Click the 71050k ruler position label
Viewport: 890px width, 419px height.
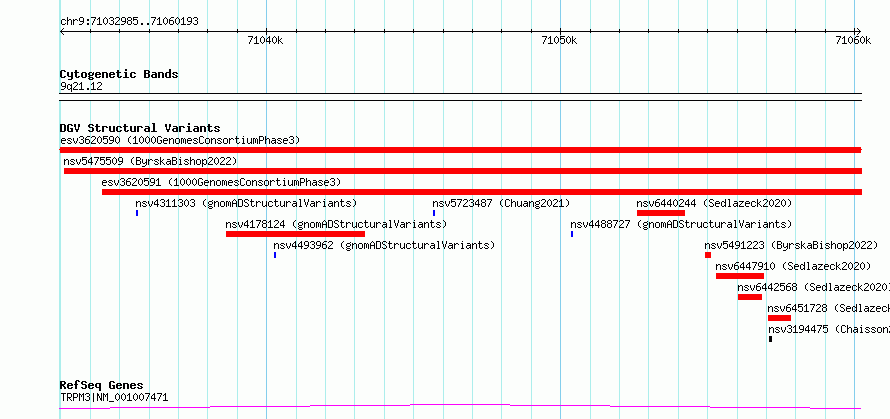coord(560,40)
